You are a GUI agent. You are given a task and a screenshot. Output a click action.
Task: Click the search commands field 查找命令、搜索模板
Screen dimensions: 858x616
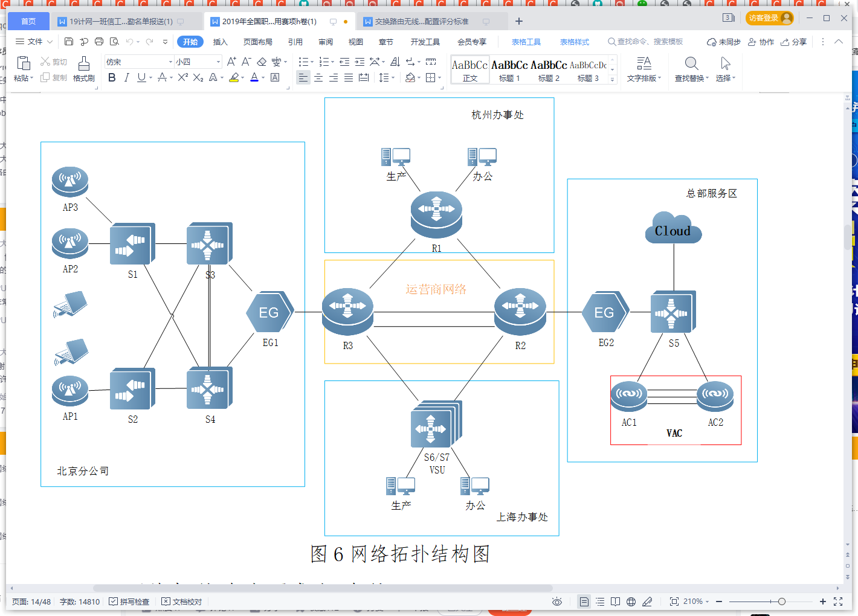click(x=645, y=42)
